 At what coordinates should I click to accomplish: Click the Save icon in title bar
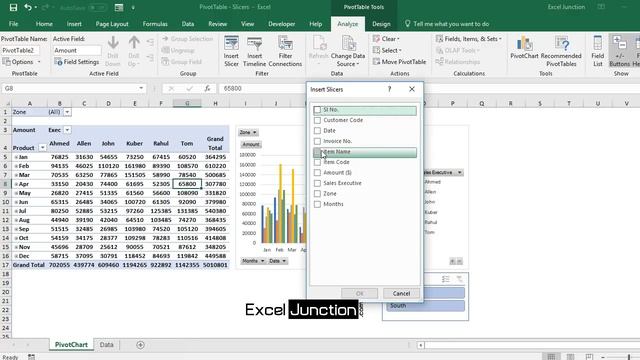13,7
